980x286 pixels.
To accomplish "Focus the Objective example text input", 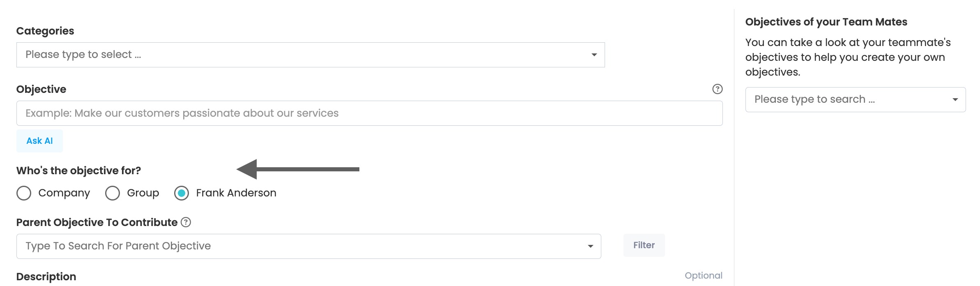I will [369, 113].
